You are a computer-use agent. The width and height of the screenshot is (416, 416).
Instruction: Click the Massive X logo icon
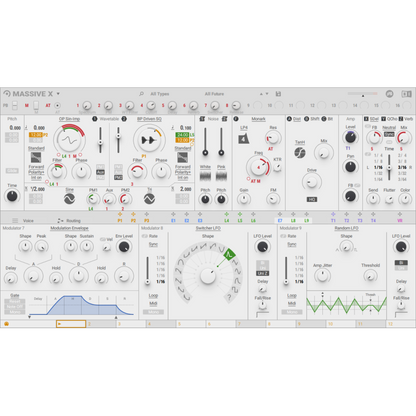(7, 94)
